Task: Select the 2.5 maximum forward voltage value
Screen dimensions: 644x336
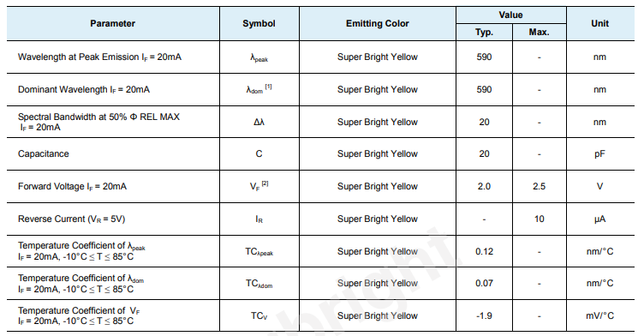Action: (540, 186)
